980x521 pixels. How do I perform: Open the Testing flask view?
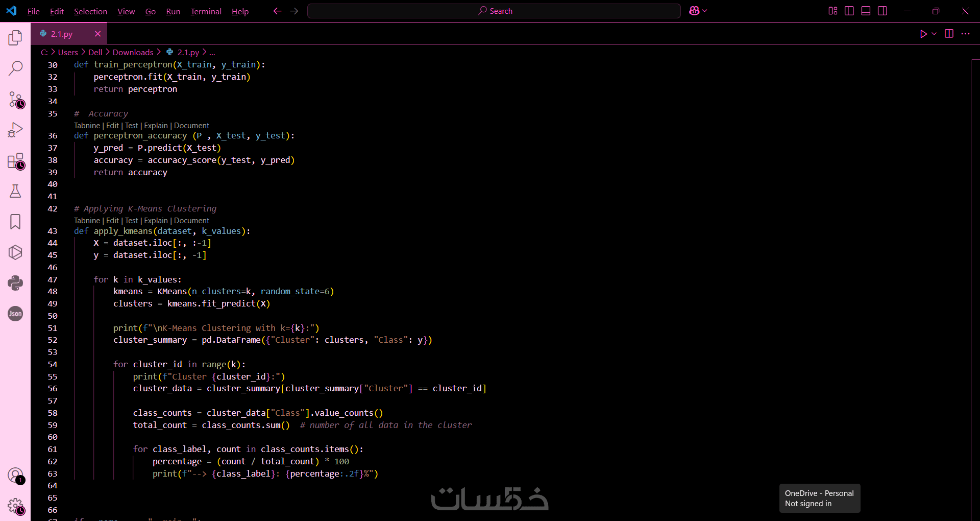pyautogui.click(x=15, y=191)
